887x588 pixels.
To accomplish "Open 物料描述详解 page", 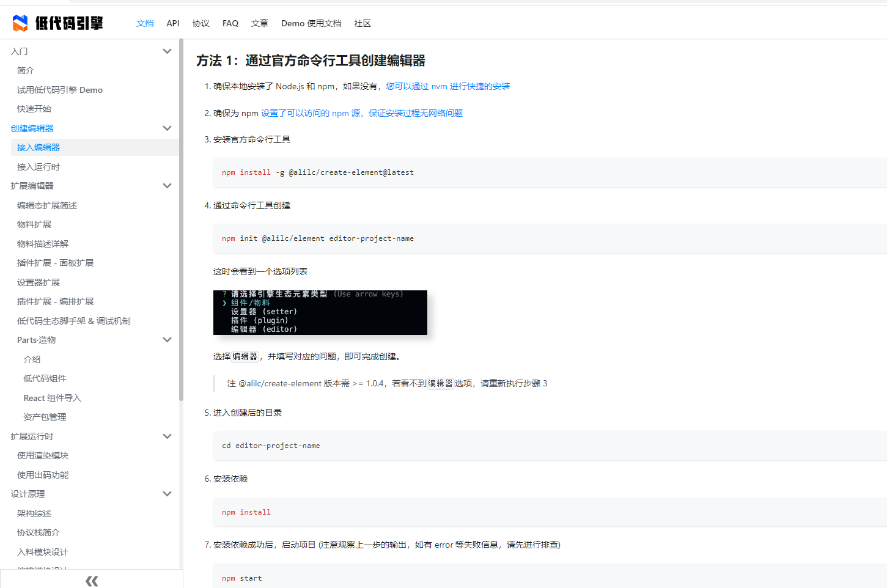I will (43, 244).
